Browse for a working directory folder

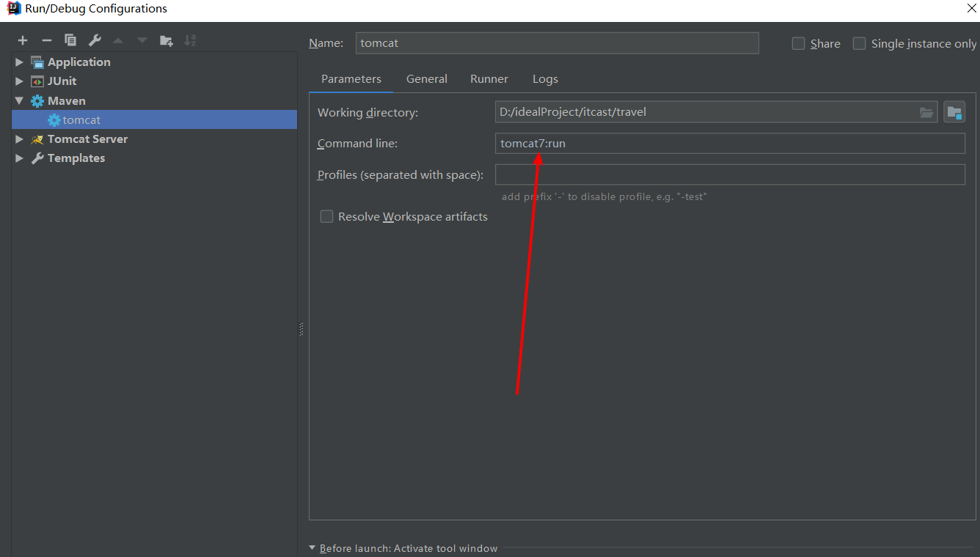click(x=926, y=111)
